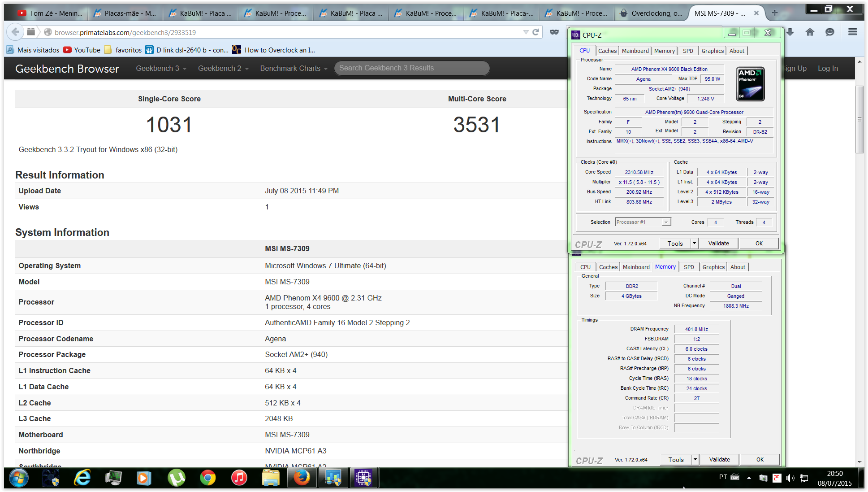This screenshot has height=492, width=868.
Task: Open About tab in the bottom CPU-Z window
Action: click(x=738, y=267)
